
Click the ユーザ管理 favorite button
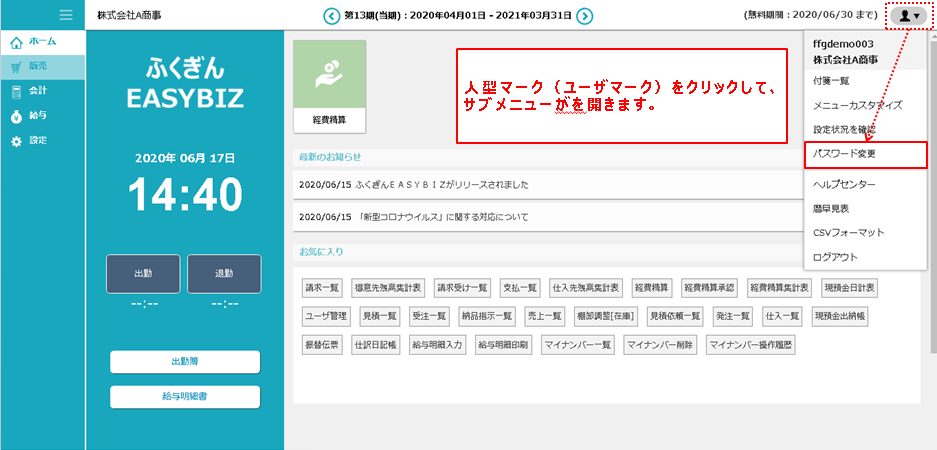click(325, 316)
